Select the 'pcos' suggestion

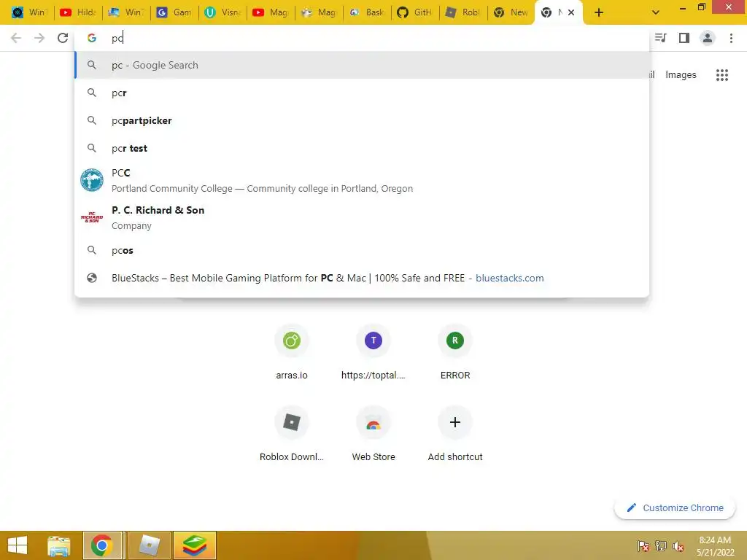pos(362,251)
